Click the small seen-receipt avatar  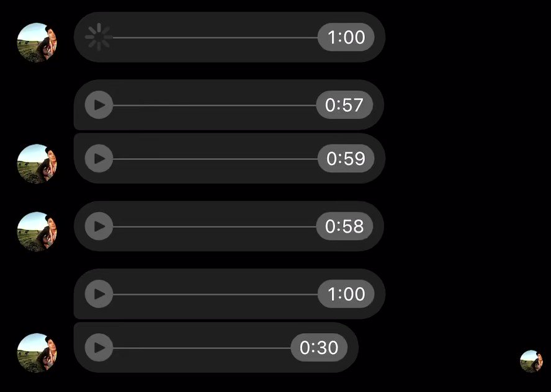coord(531,361)
